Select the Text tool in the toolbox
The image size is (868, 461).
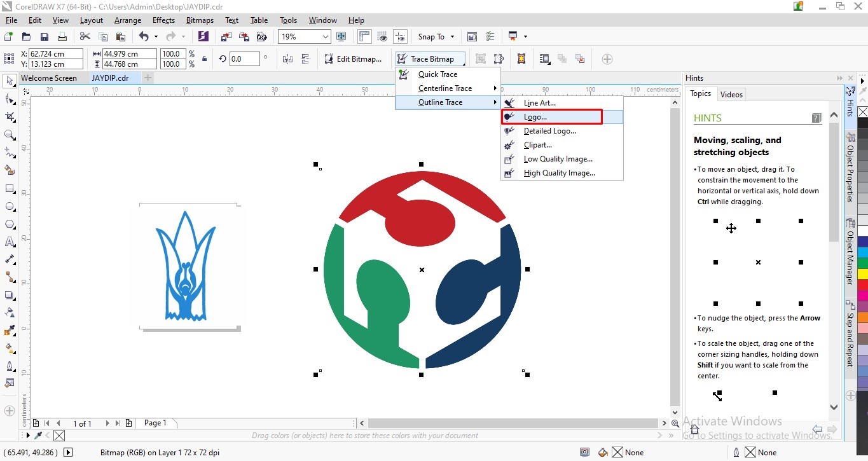coord(10,242)
